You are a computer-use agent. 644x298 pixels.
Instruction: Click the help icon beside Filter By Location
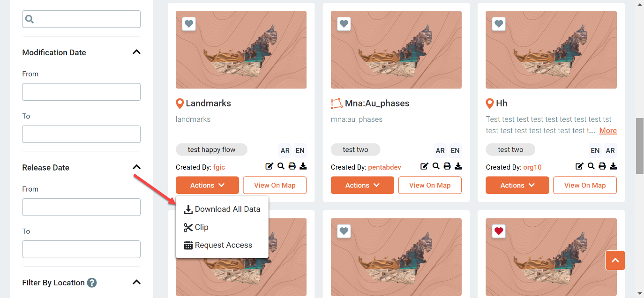click(92, 283)
